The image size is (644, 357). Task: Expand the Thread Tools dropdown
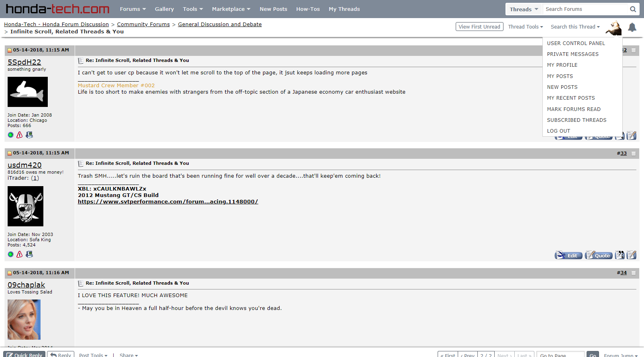click(525, 27)
